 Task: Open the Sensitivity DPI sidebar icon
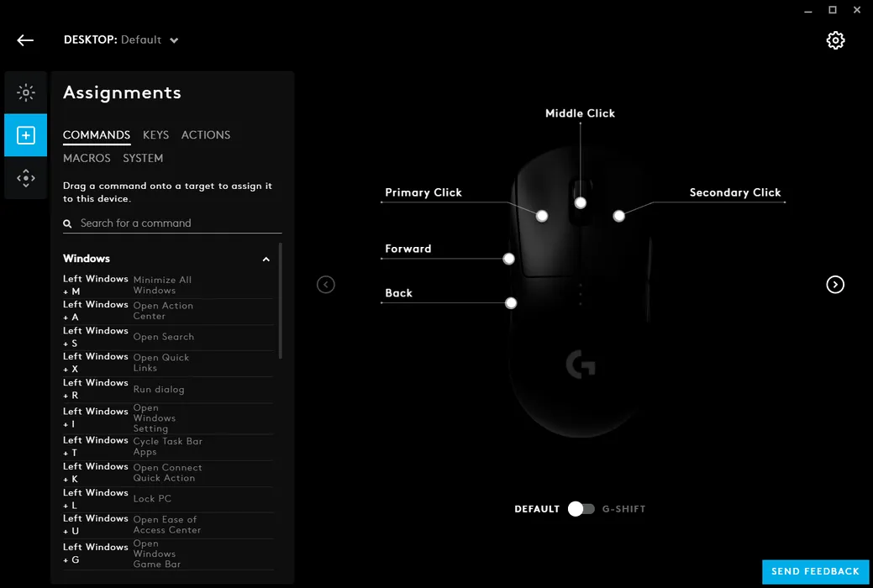pos(25,178)
